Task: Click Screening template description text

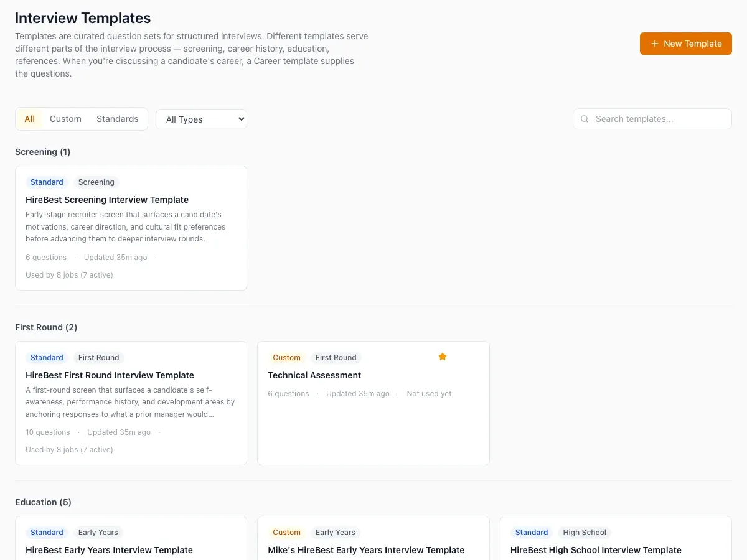Action: pos(126,227)
